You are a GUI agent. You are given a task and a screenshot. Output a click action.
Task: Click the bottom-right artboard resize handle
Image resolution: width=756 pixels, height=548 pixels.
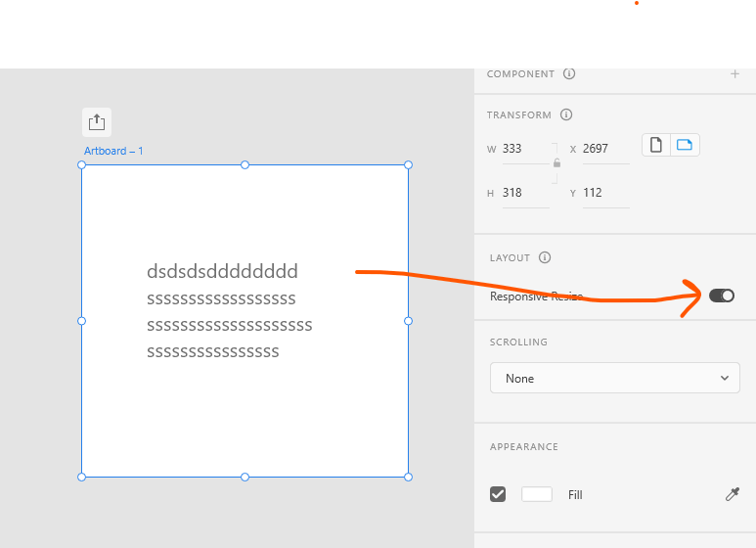point(409,478)
